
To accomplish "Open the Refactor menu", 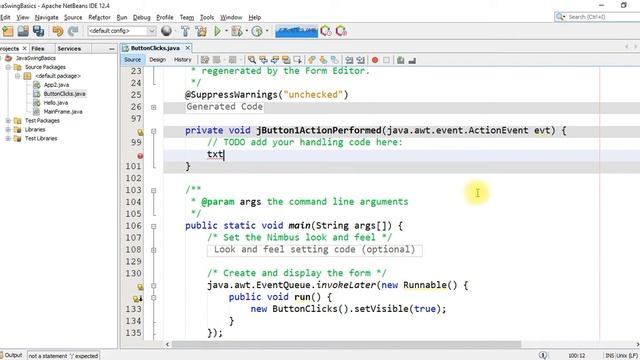I will 99,17.
